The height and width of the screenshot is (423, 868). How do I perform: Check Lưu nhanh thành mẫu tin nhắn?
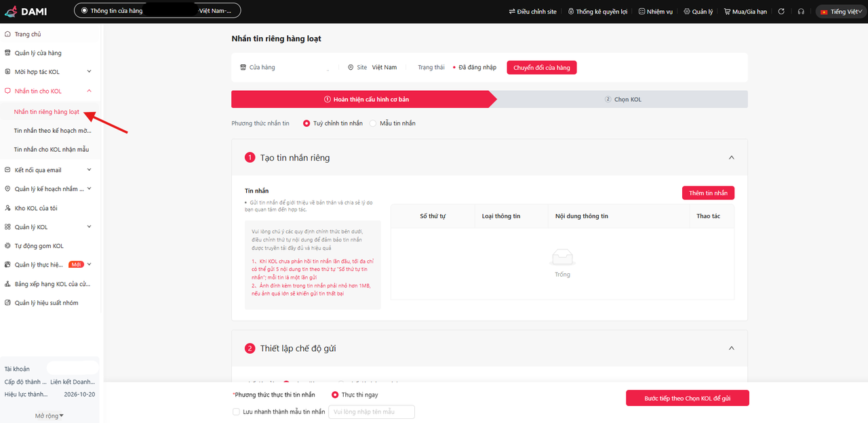236,411
